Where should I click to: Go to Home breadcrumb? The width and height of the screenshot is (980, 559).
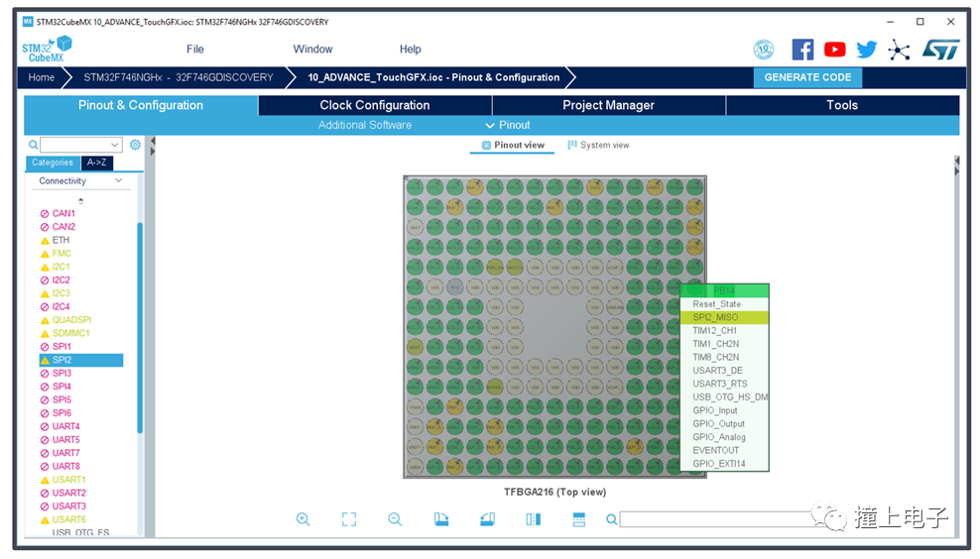[42, 77]
